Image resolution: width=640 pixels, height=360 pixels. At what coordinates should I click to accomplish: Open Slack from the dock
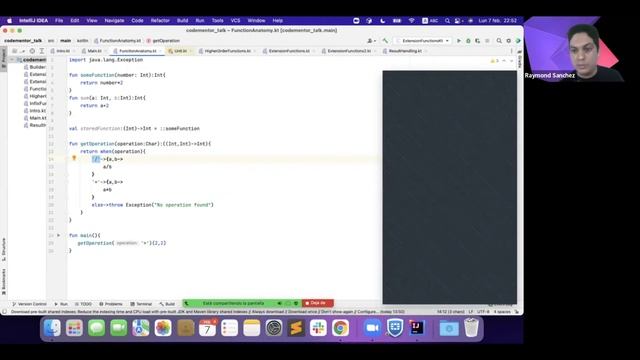pos(318,328)
